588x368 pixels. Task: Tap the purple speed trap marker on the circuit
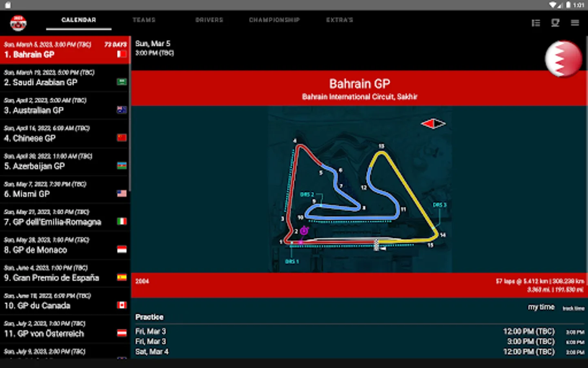coord(304,231)
